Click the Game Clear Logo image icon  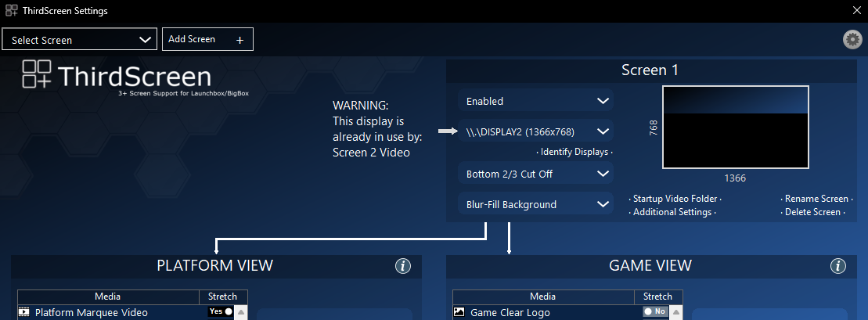459,312
